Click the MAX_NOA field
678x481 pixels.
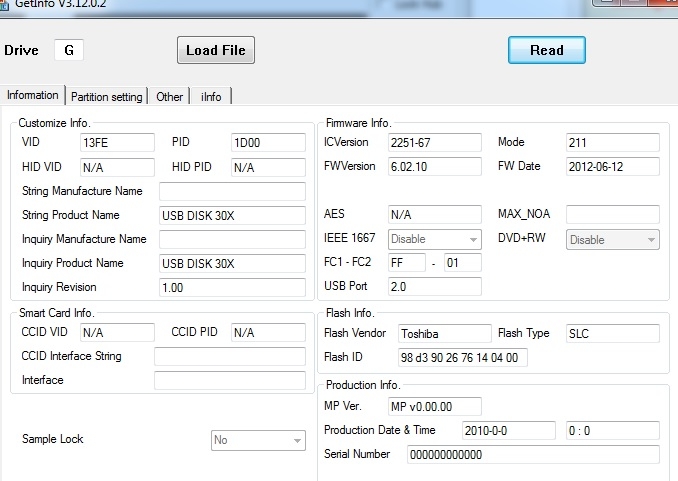613,215
